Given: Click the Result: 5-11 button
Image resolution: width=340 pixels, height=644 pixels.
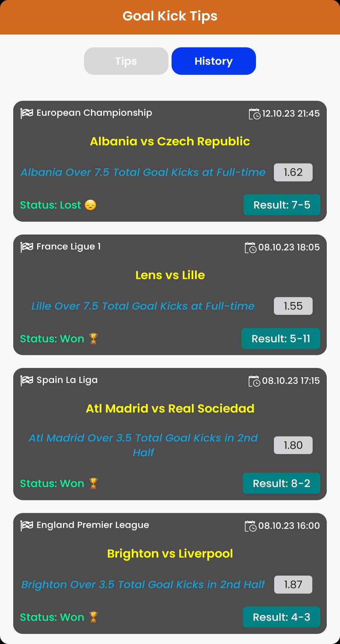Looking at the screenshot, I should 281,338.
